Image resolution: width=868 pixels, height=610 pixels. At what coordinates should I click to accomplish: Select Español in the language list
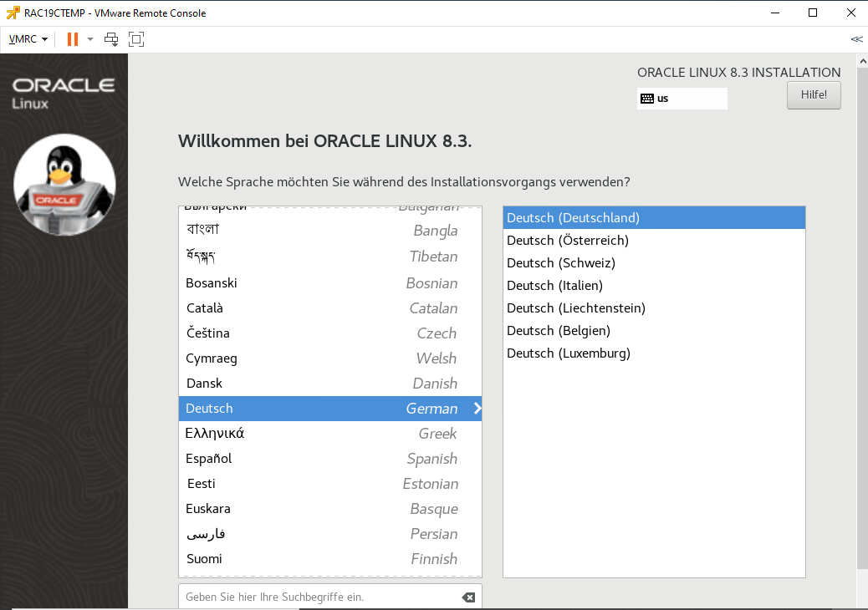pos(209,459)
